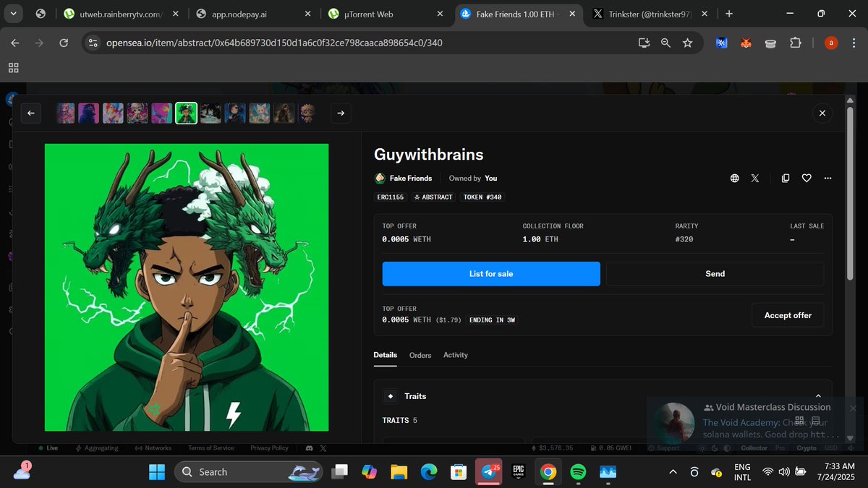This screenshot has width=868, height=488.
Task: Open Support in the footer
Action: tap(663, 448)
